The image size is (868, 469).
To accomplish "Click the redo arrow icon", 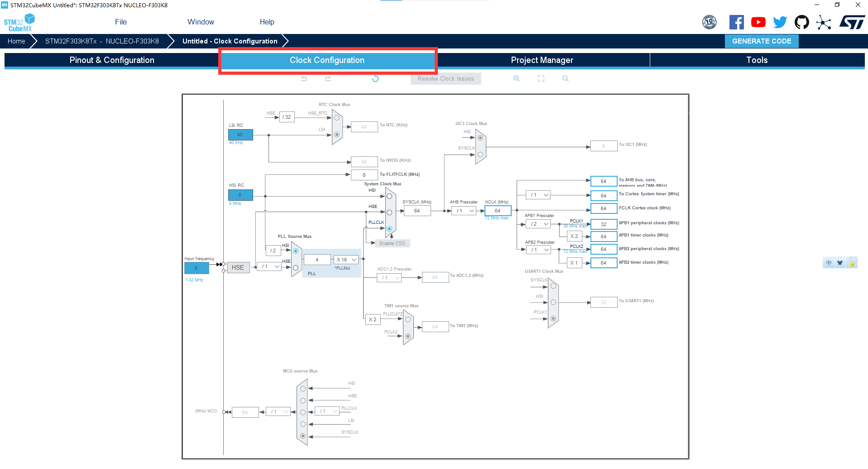I will pos(328,79).
